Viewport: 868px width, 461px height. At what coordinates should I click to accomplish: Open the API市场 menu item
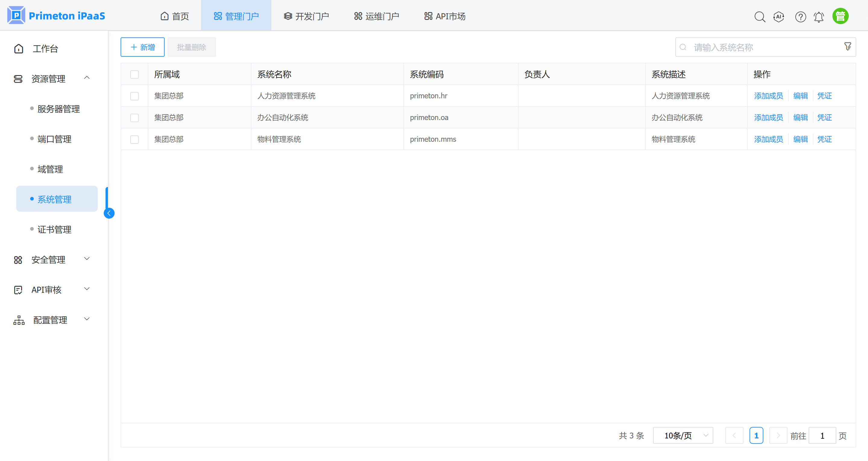tap(444, 15)
